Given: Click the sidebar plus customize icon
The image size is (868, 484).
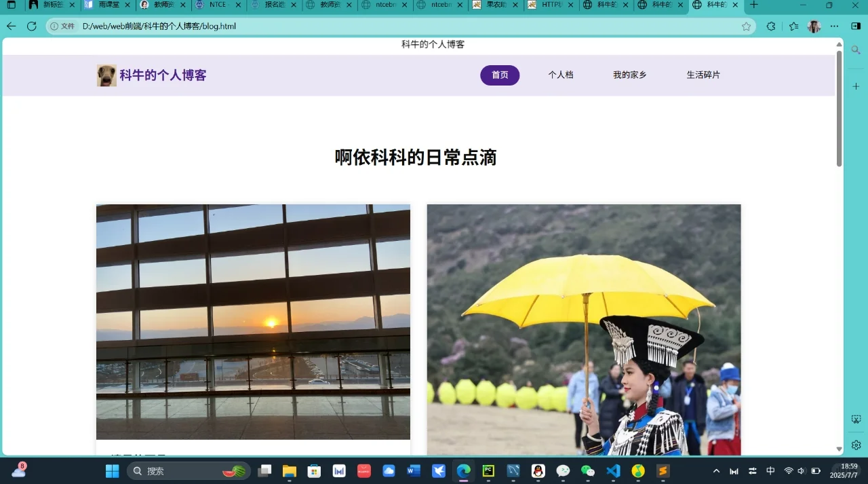Looking at the screenshot, I should click(856, 87).
